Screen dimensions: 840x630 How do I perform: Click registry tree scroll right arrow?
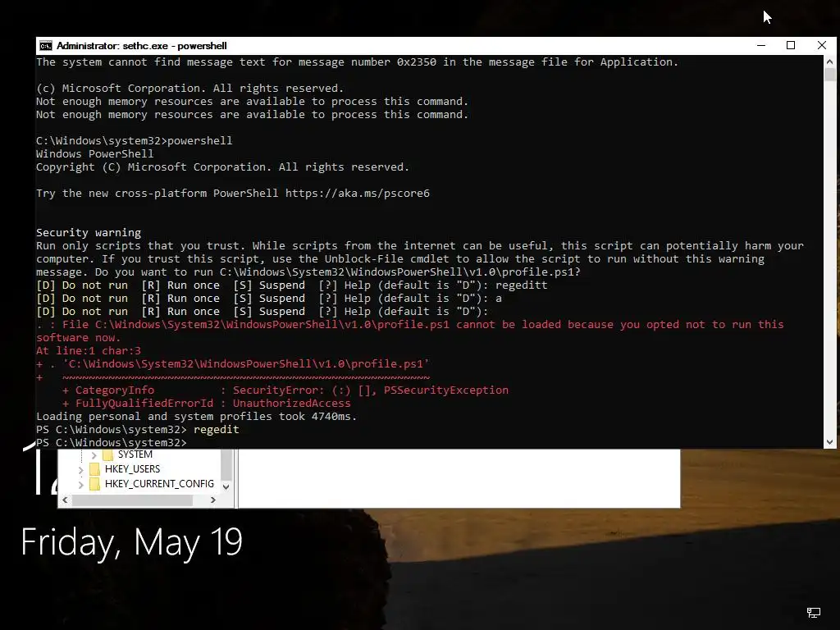(213, 500)
